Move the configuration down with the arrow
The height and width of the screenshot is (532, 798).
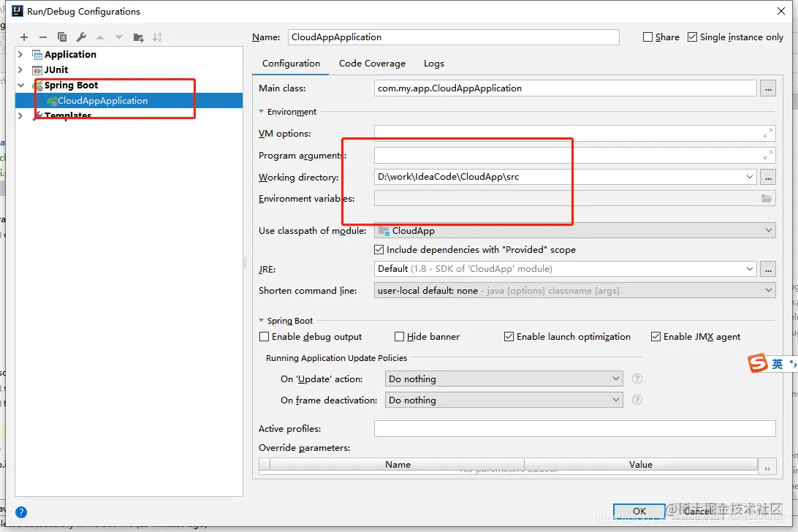pyautogui.click(x=119, y=37)
